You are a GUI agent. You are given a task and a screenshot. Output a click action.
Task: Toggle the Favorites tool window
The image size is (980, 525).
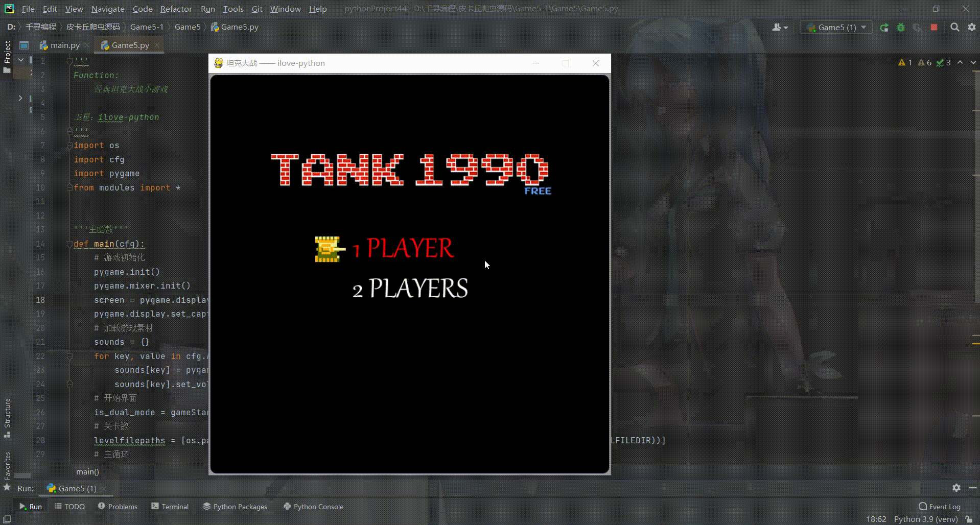[x=7, y=471]
